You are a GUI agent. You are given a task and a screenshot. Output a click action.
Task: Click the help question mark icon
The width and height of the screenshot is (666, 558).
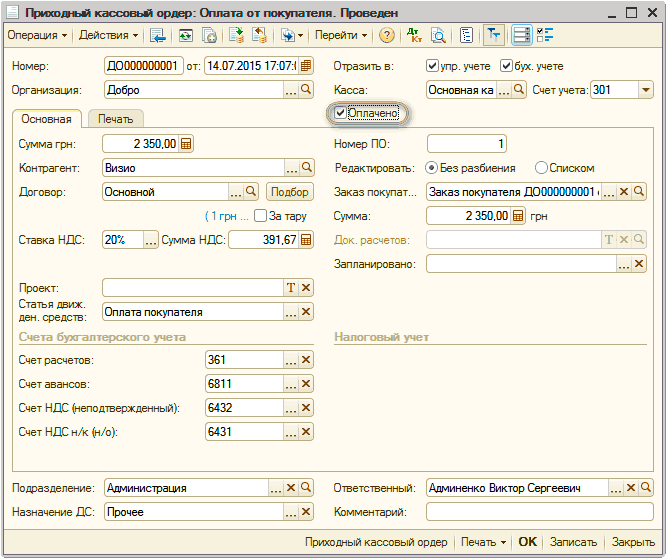pos(387,35)
